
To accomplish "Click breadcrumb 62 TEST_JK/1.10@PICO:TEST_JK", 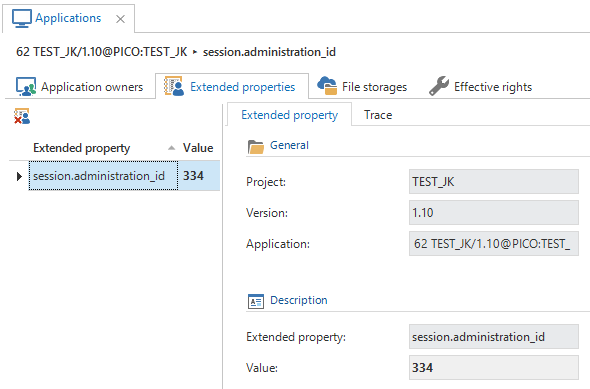I will point(102,52).
